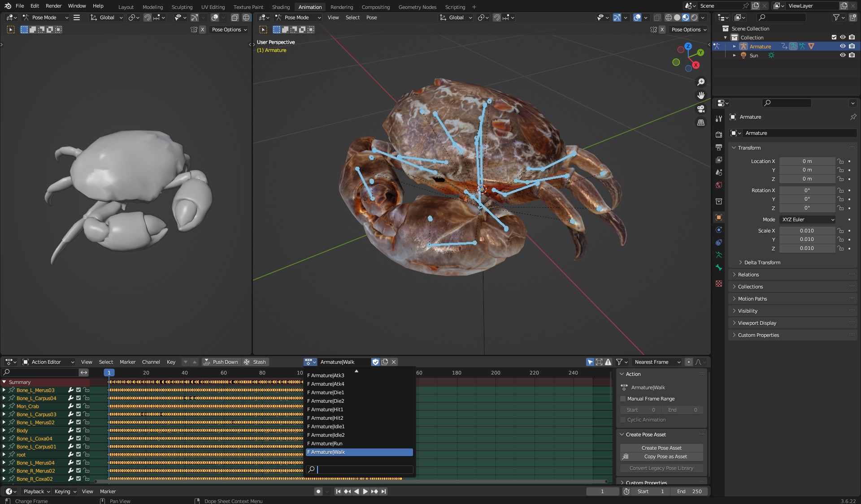Switch to orthographic grid view icon
Viewport: 861px width, 504px height.
click(700, 122)
